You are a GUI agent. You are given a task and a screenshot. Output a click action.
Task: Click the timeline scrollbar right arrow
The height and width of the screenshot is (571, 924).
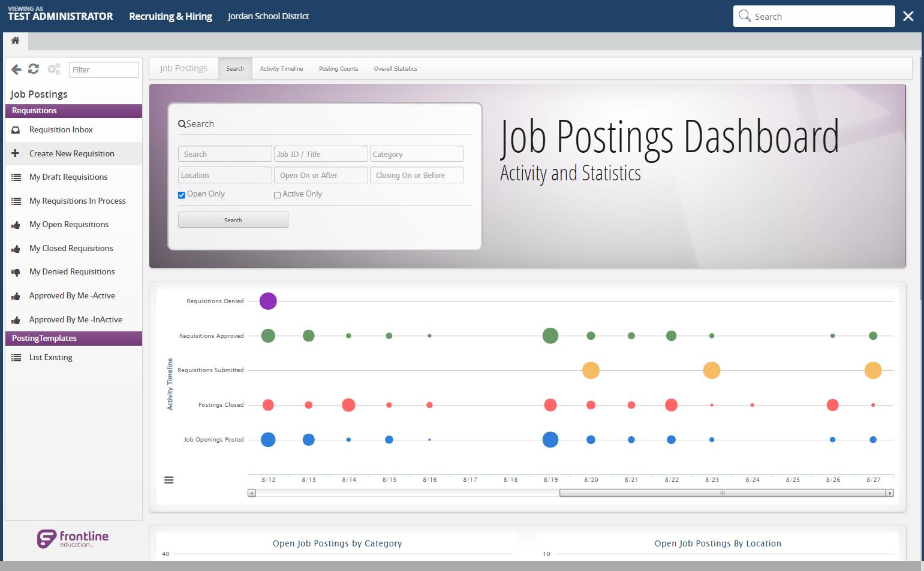[890, 493]
